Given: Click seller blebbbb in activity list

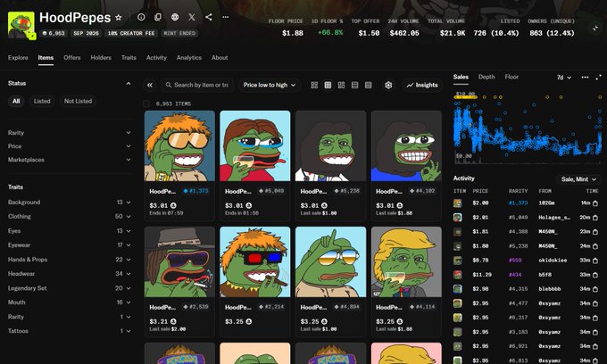Looking at the screenshot, I should coord(549,289).
